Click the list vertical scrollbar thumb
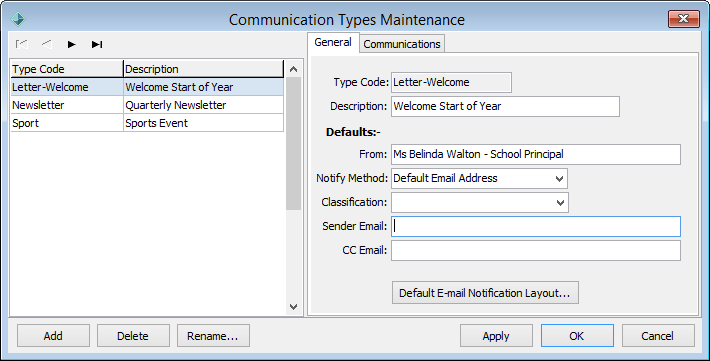 [293, 144]
